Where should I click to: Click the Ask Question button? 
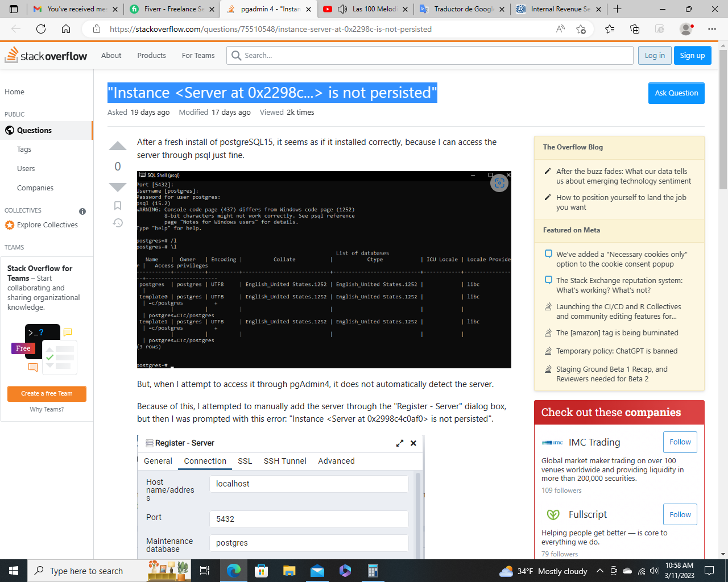point(676,93)
